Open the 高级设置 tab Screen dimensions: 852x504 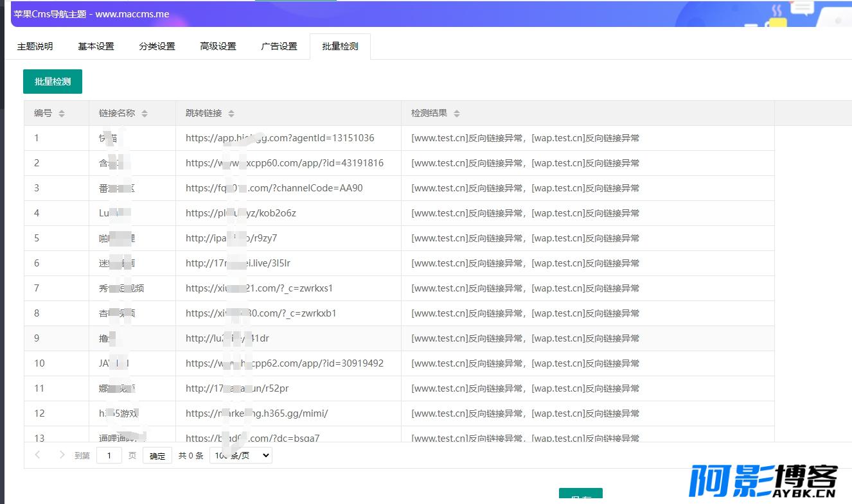[x=218, y=46]
